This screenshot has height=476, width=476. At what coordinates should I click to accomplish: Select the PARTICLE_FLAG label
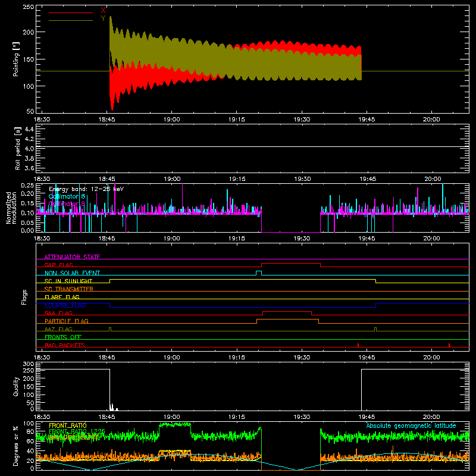67,321
